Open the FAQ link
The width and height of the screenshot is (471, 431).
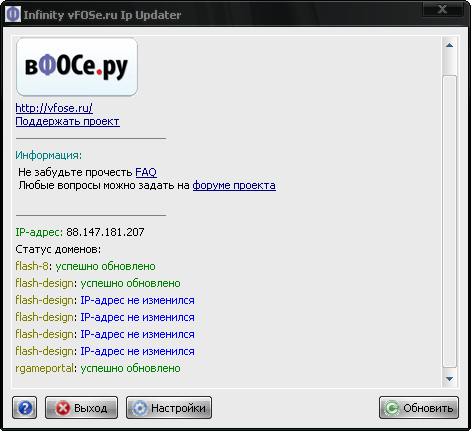[146, 172]
